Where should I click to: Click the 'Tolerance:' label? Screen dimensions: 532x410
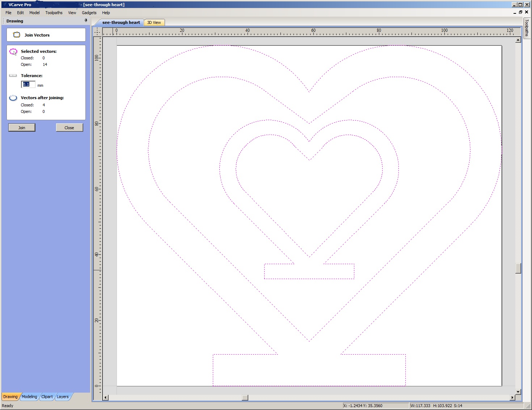[31, 76]
